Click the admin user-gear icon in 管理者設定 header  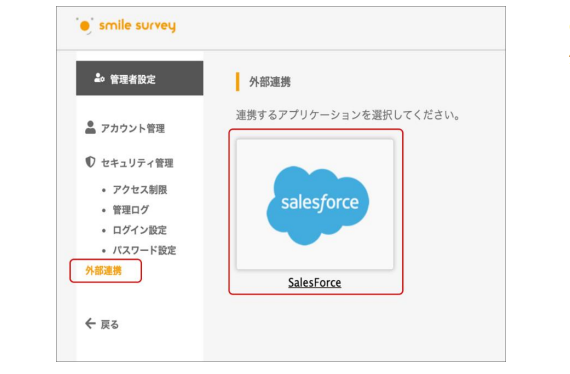99,78
